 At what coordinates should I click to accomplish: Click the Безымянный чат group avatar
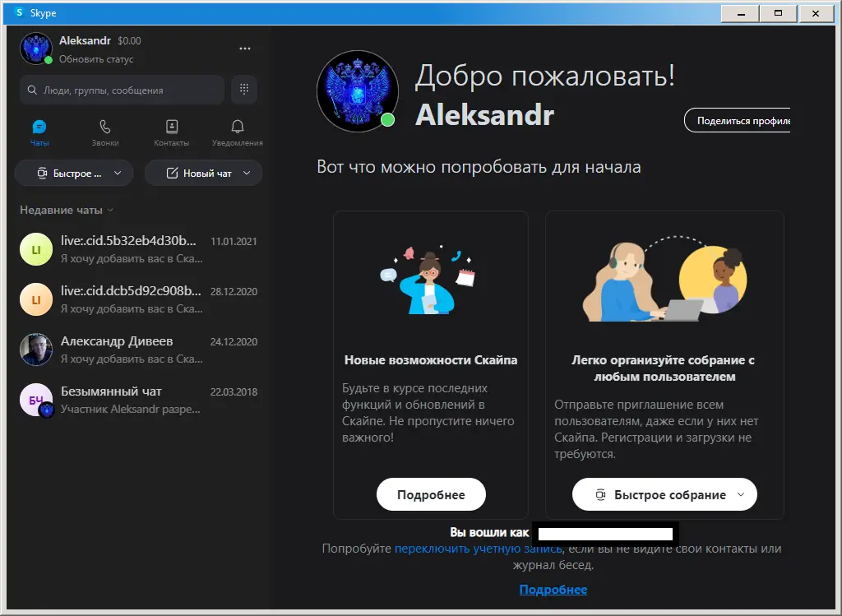[36, 400]
